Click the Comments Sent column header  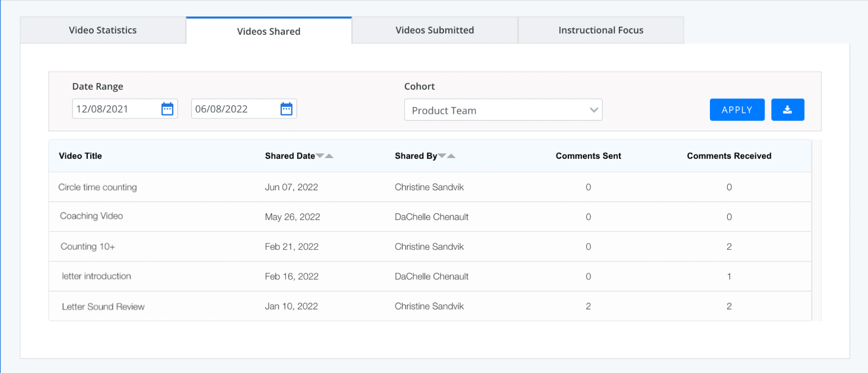point(588,156)
